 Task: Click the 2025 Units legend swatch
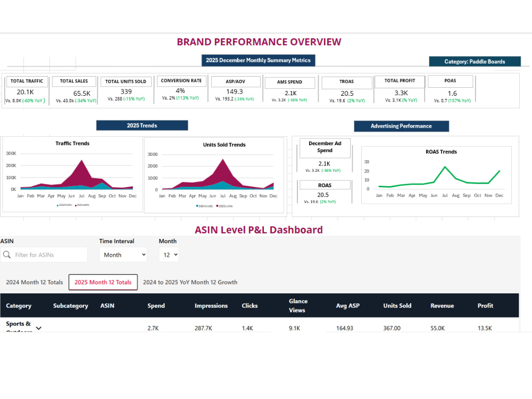point(217,206)
